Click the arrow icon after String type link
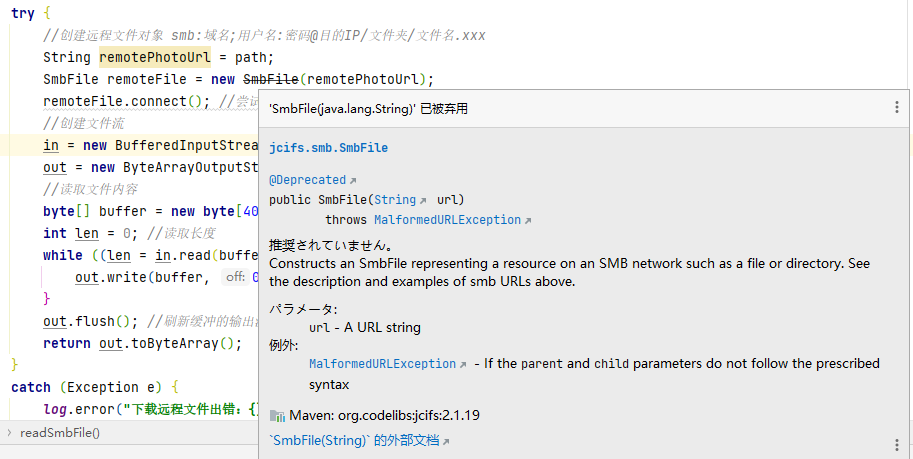This screenshot has height=459, width=913. (x=423, y=201)
